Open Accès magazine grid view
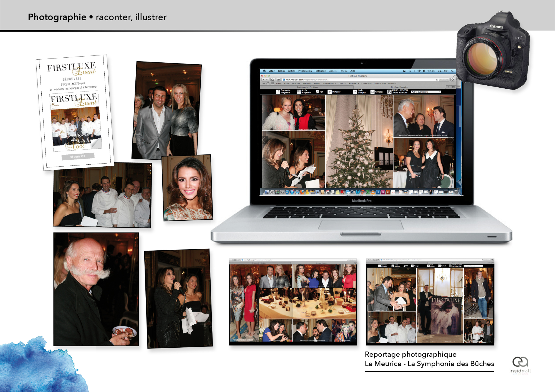 click(299, 91)
